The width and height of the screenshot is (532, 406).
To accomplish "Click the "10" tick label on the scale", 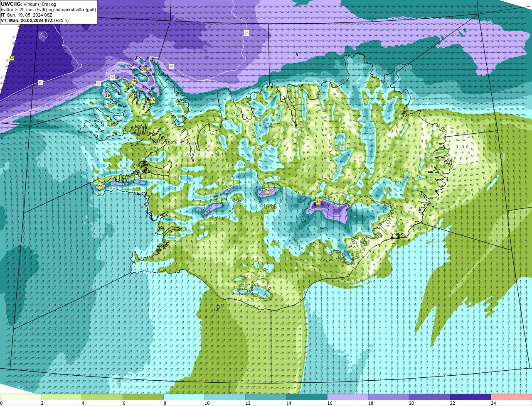I will coord(207,403).
